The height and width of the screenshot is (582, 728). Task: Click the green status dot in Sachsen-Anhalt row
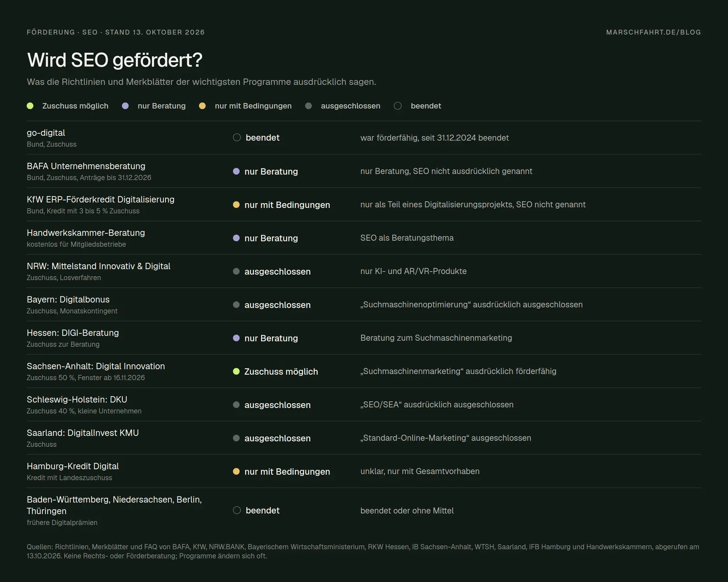tap(236, 371)
